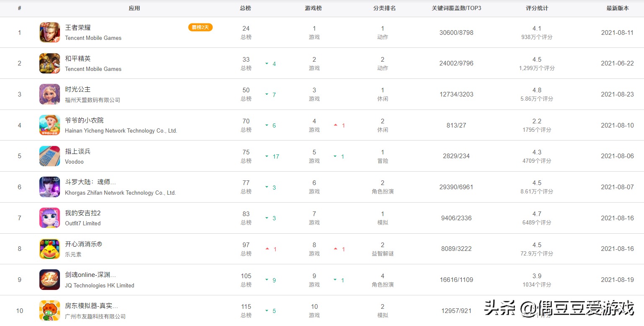Viewport: 644px width, 326px height.
Task: Click the 分类排名 column header
Action: (385, 8)
